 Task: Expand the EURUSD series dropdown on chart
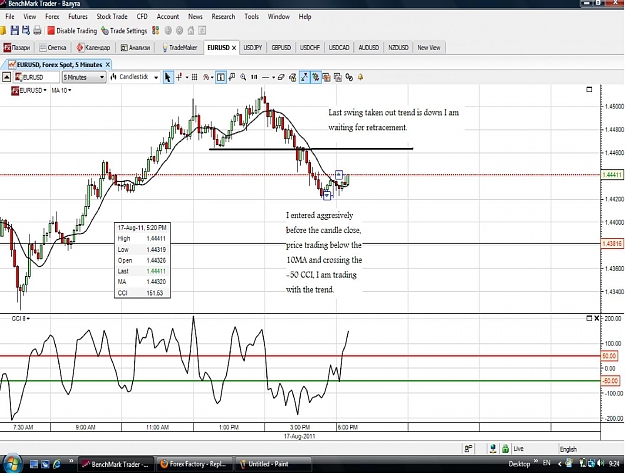[44, 90]
